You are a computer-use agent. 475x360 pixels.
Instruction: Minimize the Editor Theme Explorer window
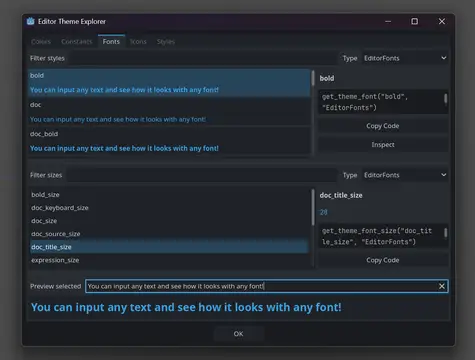[x=388, y=21]
